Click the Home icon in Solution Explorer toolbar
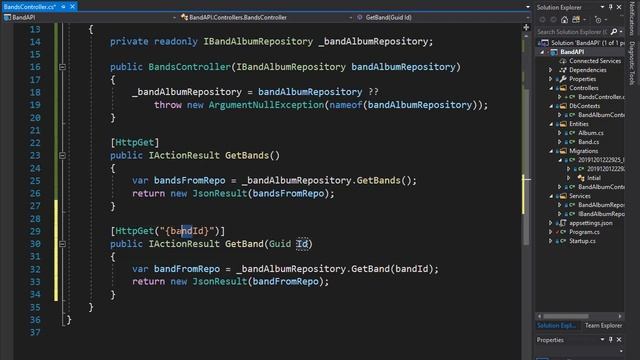This screenshot has height=360, width=640. (564, 20)
